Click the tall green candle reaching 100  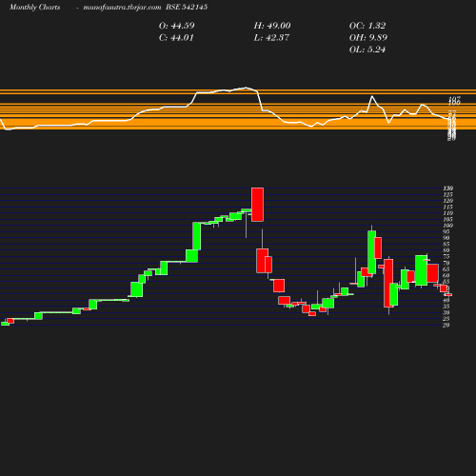coord(197,236)
